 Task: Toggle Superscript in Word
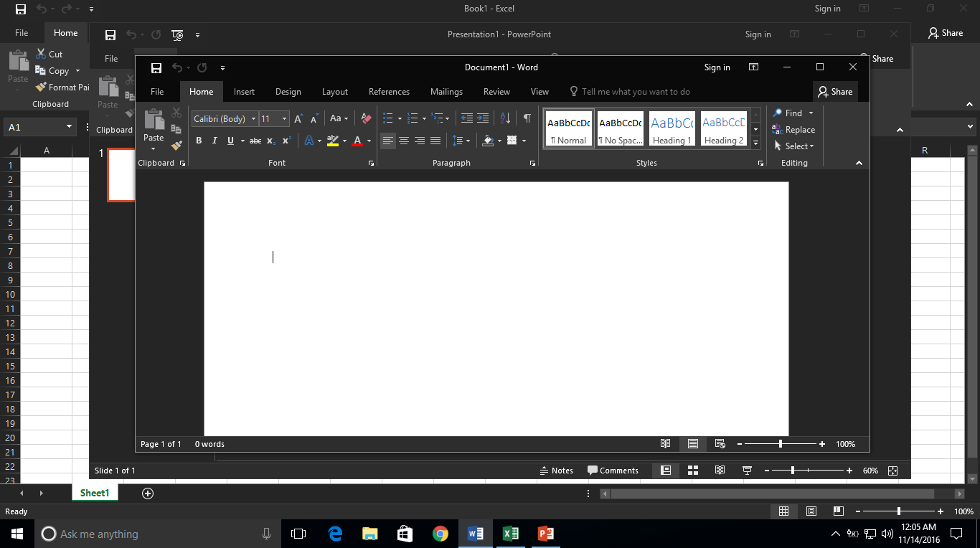click(x=286, y=141)
